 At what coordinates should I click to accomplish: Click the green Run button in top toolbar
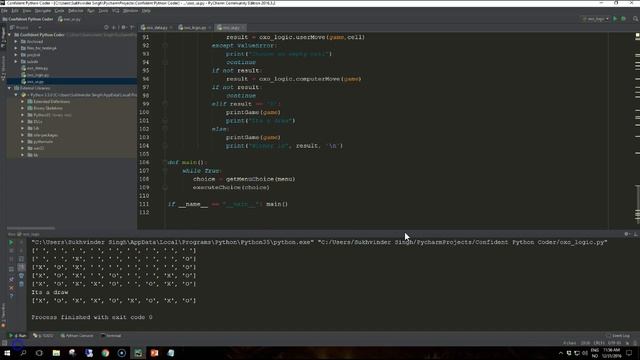click(x=615, y=19)
